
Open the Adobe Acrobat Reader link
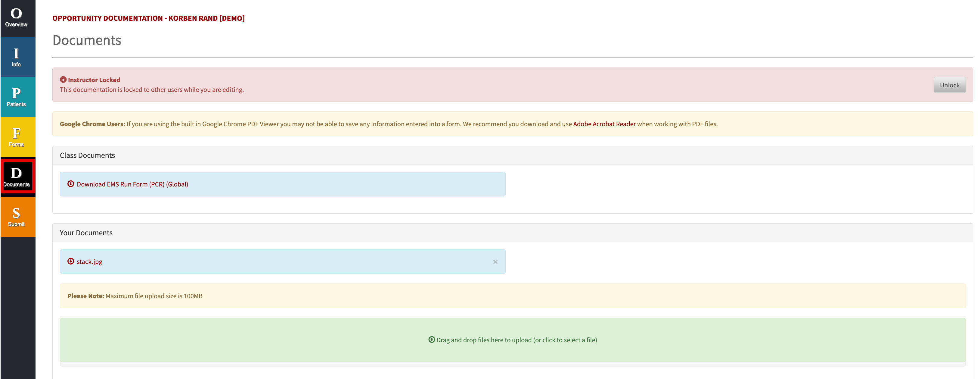[x=604, y=124]
